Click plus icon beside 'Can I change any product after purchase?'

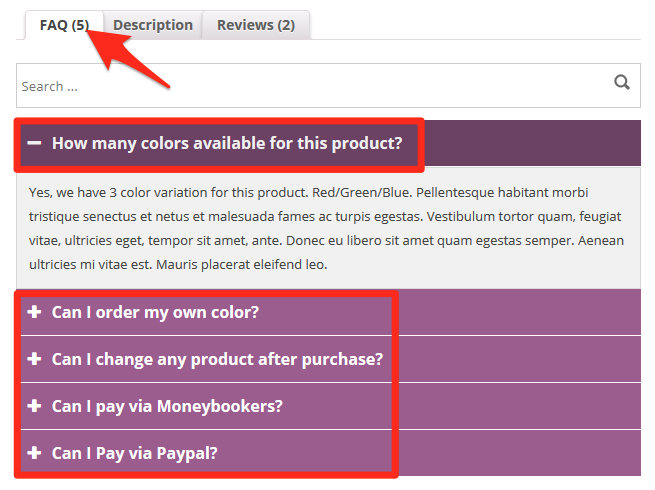[34, 359]
